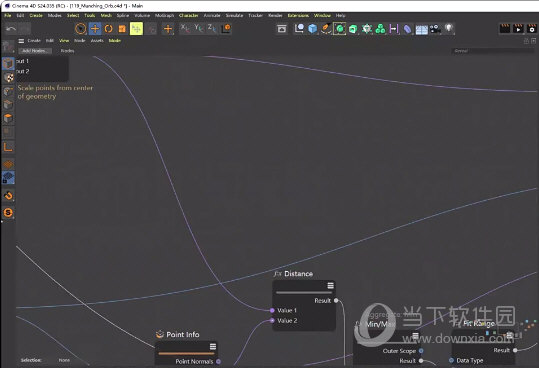Select the orange-topped Polygons mode cube icon
The image size is (539, 368).
(8, 119)
